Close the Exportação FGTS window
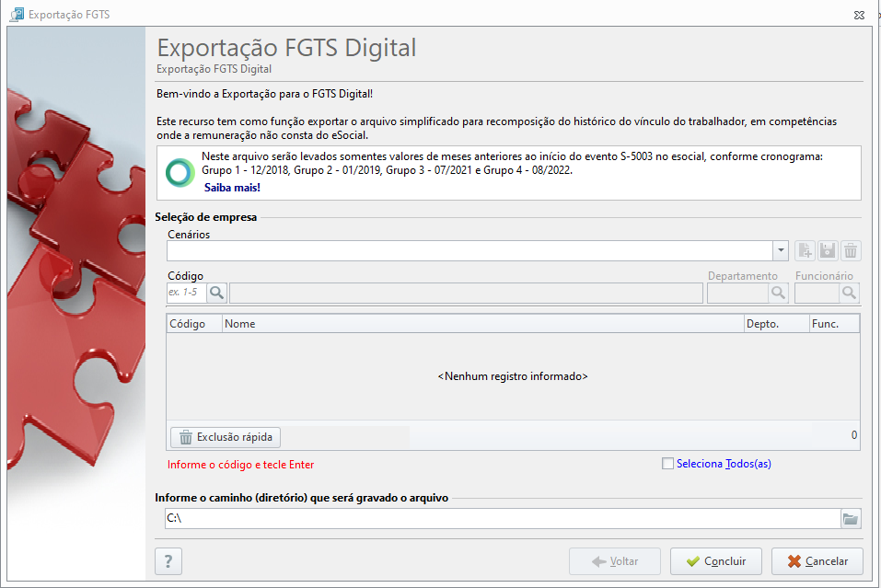The image size is (881, 588). (859, 15)
